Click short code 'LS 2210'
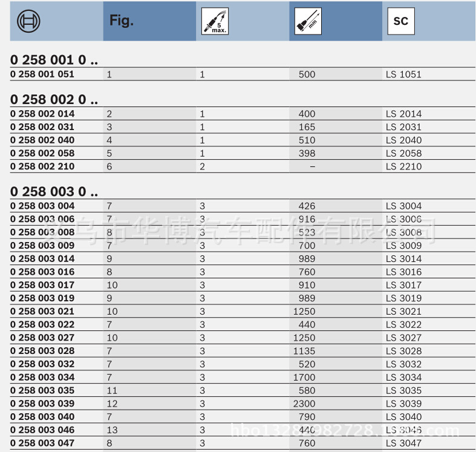Viewport: 476px width, 452px height. (403, 166)
